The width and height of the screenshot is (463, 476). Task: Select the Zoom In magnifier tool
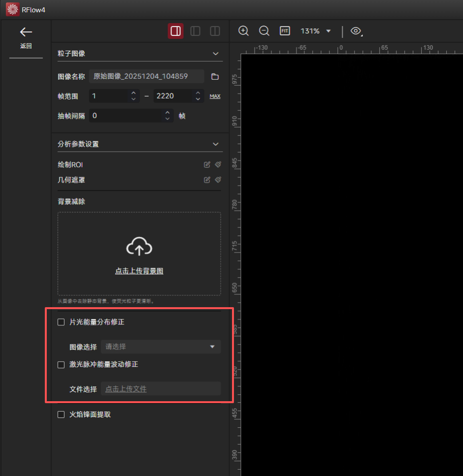(243, 31)
